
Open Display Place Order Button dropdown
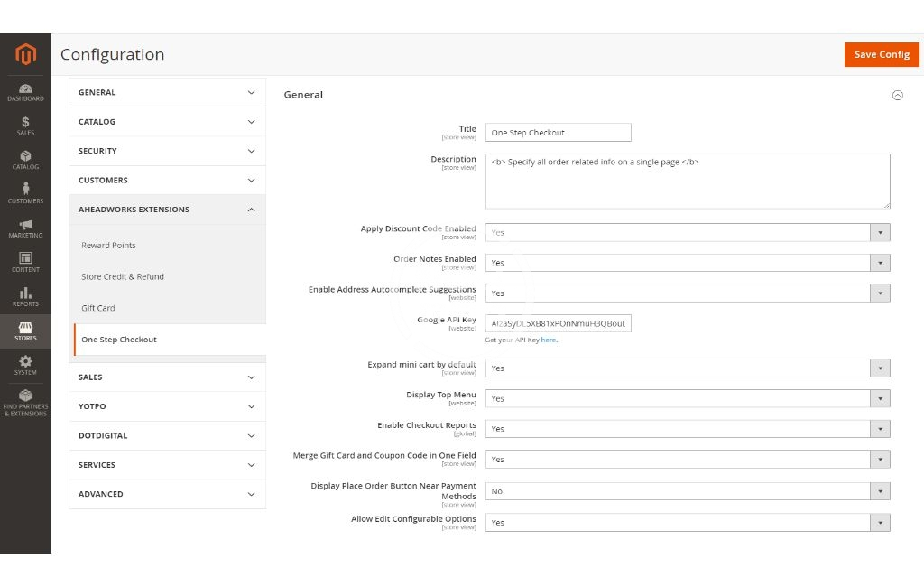[x=688, y=491]
